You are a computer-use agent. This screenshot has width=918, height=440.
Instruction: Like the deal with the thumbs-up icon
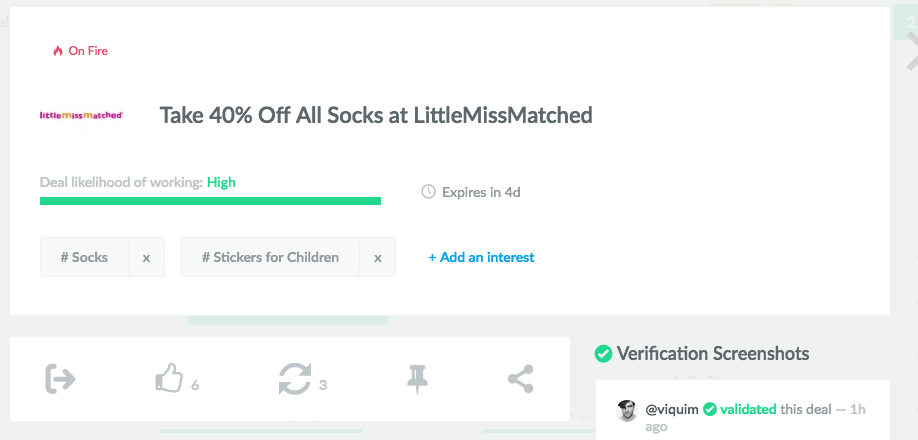pos(169,379)
